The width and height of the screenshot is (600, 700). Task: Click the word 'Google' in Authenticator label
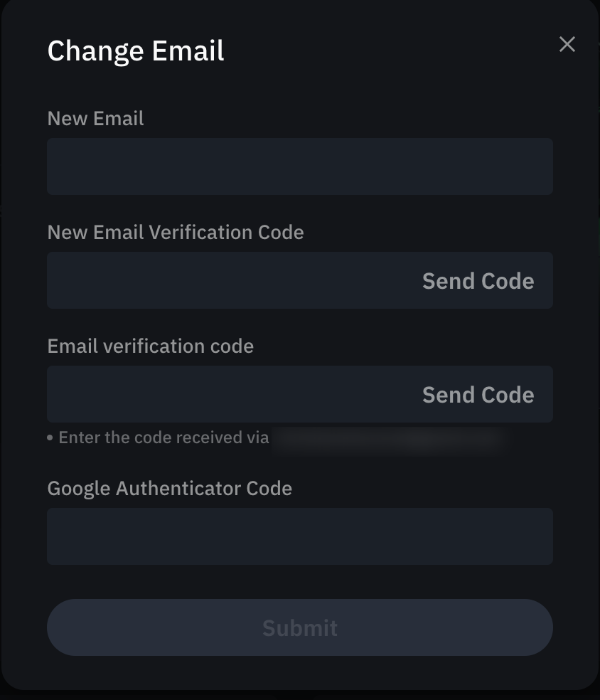[79, 489]
